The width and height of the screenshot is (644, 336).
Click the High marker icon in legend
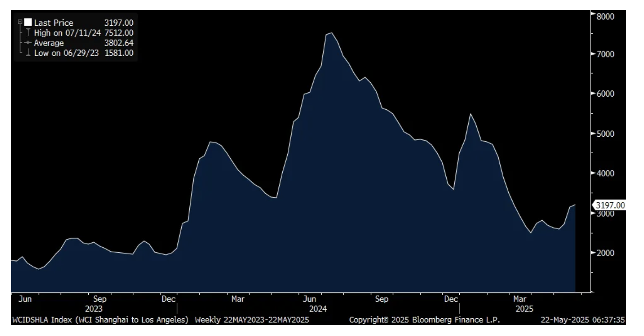[x=28, y=33]
